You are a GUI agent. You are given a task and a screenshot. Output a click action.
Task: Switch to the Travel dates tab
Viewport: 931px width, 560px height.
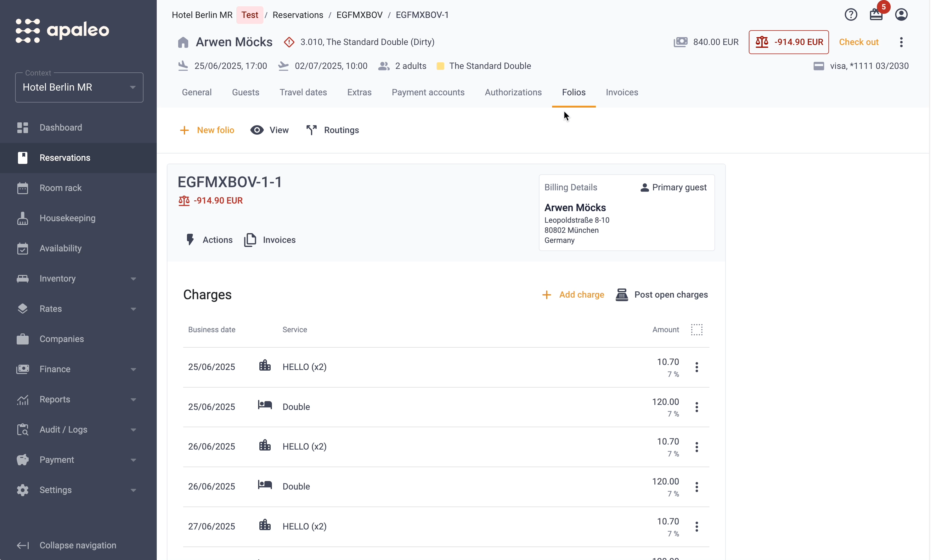[303, 92]
